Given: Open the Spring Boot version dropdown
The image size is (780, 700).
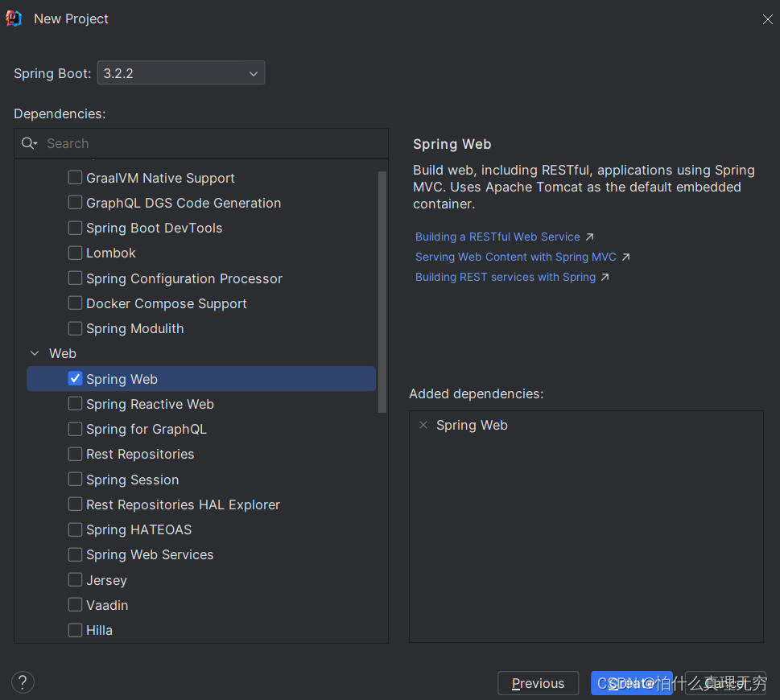Looking at the screenshot, I should pos(181,73).
